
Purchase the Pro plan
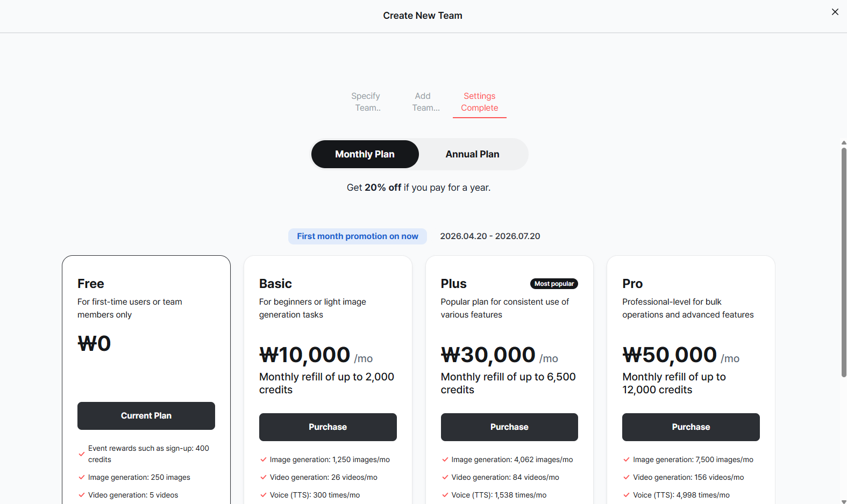[x=691, y=427]
